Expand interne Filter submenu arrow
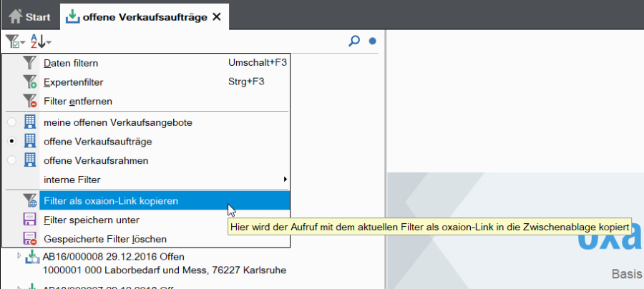The width and height of the screenshot is (644, 289). pos(285,180)
